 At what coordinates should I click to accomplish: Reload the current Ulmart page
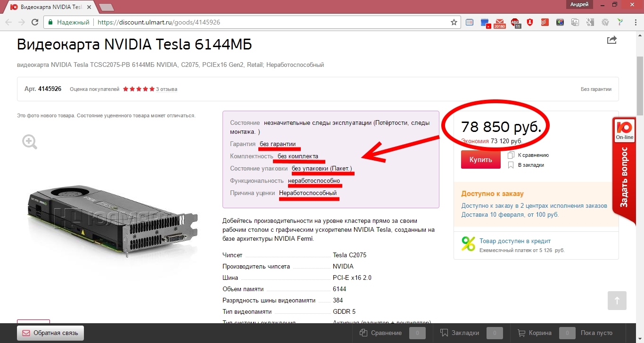pyautogui.click(x=35, y=22)
